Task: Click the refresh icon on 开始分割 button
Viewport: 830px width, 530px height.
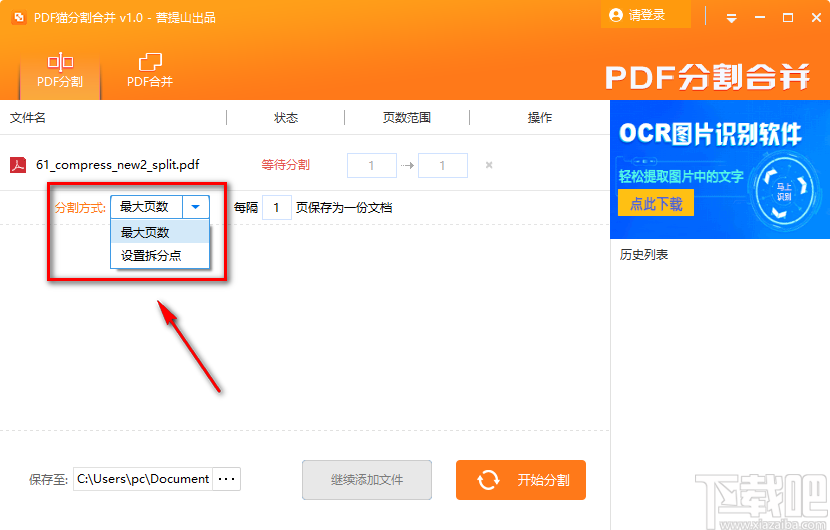Action: click(x=488, y=480)
